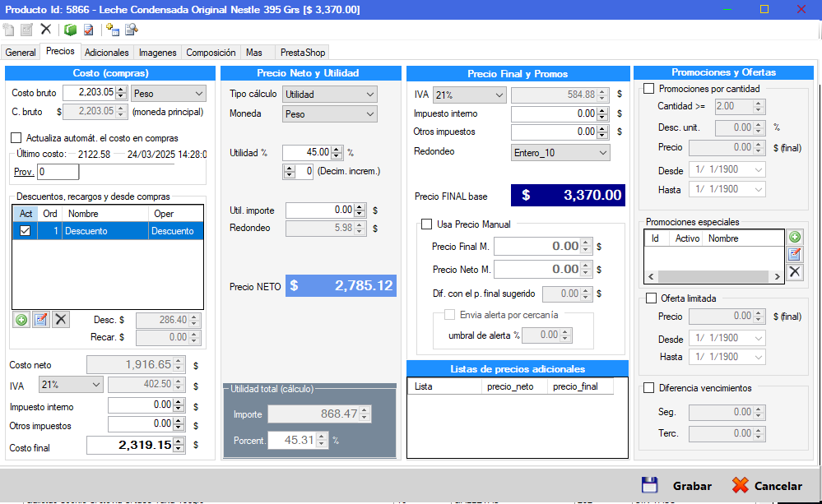Select the Precios tab
822x504 pixels.
[60, 51]
